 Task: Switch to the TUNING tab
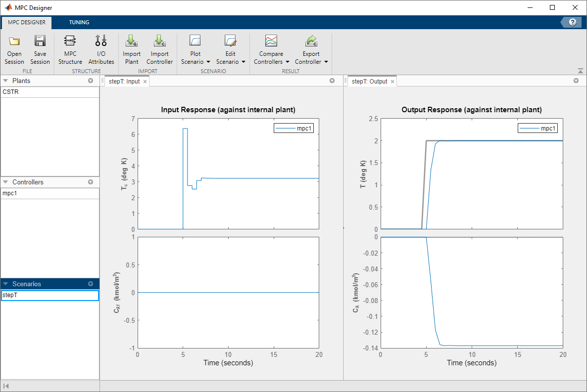coord(79,22)
